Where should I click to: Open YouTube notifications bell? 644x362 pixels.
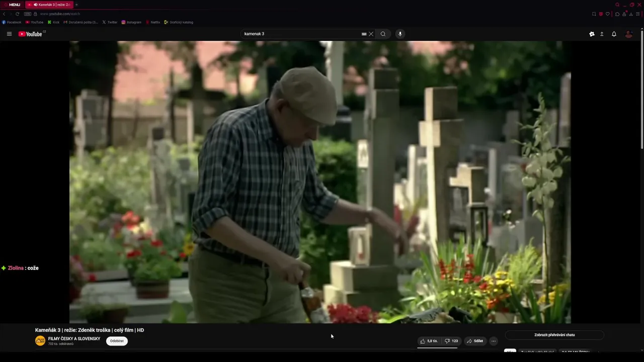tap(614, 34)
